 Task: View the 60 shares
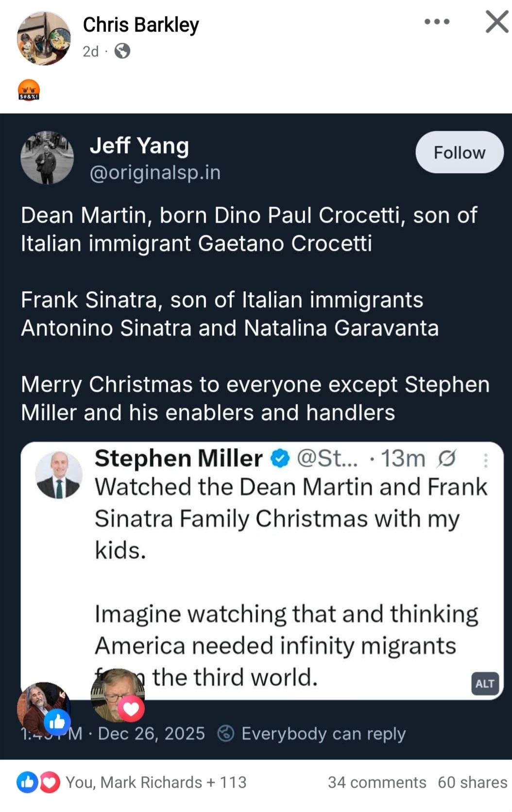[x=472, y=782]
